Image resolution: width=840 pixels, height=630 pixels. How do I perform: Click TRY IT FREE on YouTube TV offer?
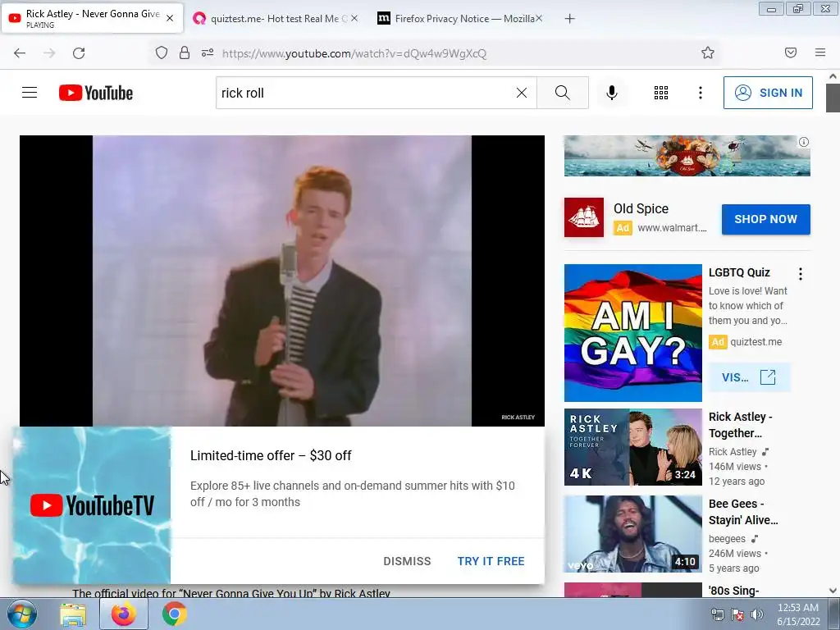pos(491,561)
